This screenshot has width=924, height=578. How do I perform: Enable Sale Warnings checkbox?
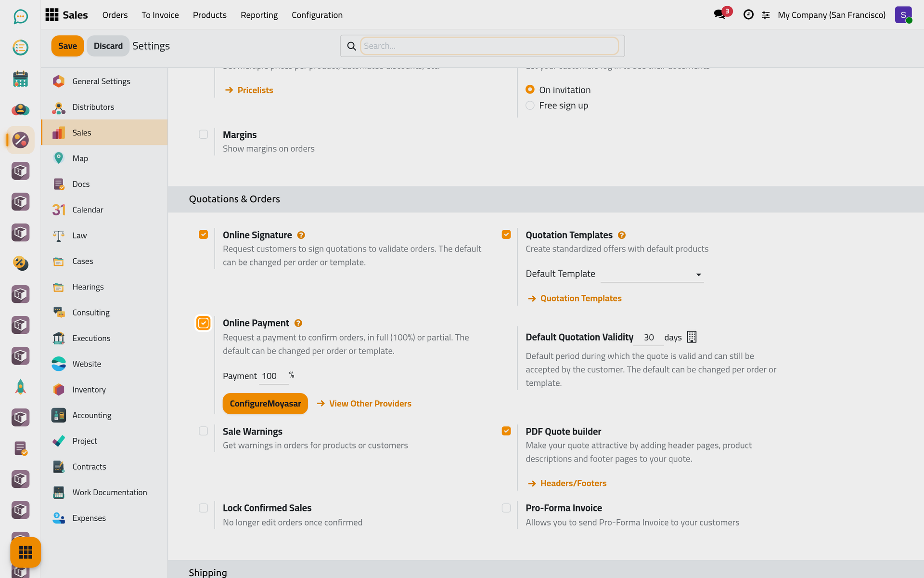click(x=204, y=431)
